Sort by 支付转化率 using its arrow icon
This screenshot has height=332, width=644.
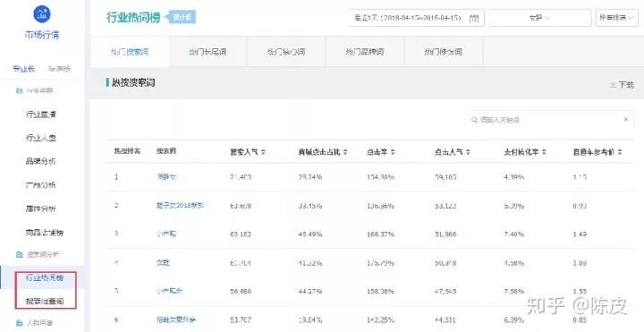click(544, 152)
